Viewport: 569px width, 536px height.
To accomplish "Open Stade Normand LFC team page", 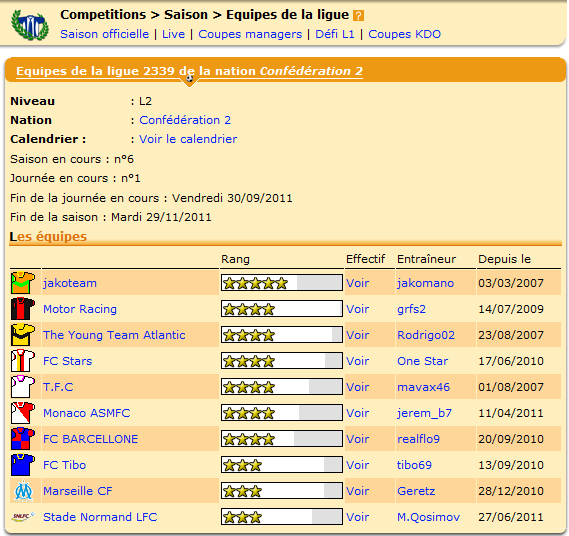I will pyautogui.click(x=100, y=517).
